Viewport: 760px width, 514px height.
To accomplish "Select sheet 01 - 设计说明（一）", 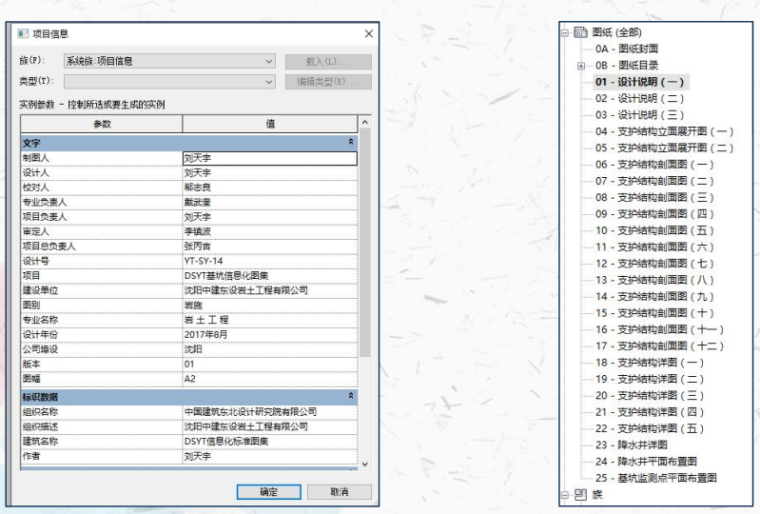I will [640, 82].
